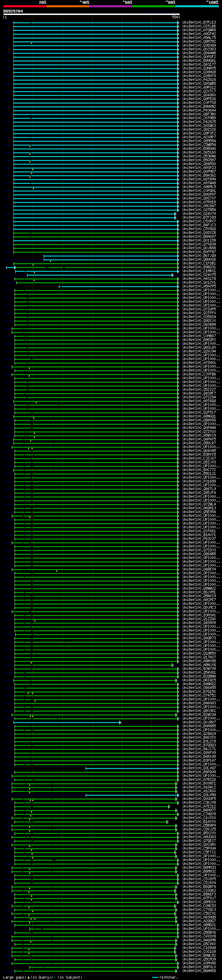Select the UniRef100_A3M086 label
The width and height of the screenshot is (222, 980).
199,963
